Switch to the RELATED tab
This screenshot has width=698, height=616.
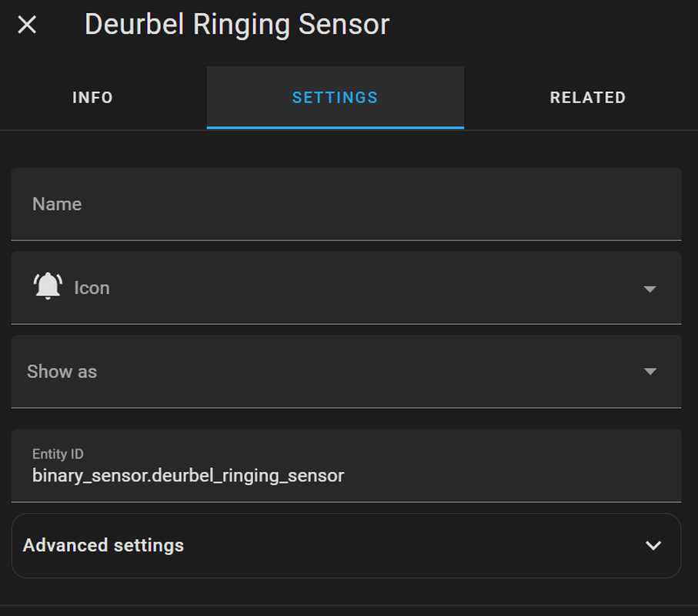coord(588,98)
